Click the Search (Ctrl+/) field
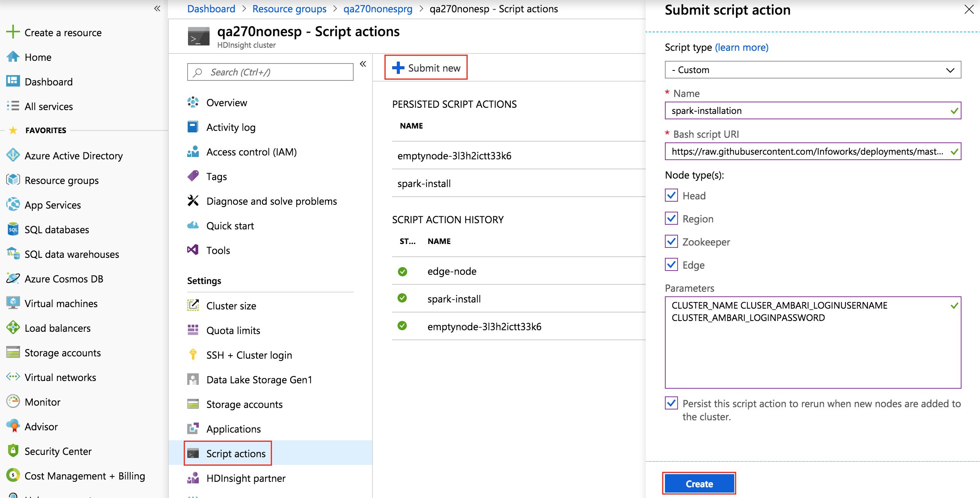 [x=270, y=72]
